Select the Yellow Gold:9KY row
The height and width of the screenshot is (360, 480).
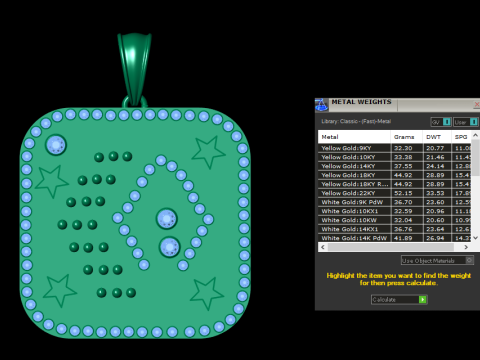(395, 148)
